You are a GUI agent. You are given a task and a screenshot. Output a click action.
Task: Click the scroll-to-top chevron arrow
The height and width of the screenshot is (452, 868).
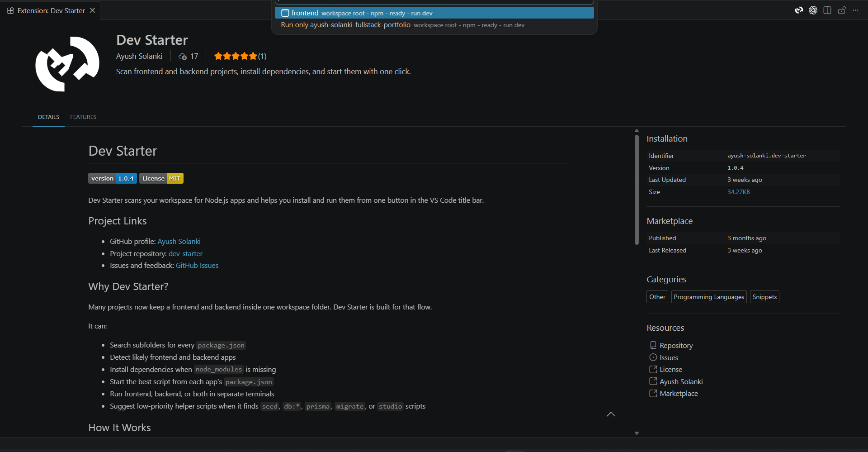point(611,414)
